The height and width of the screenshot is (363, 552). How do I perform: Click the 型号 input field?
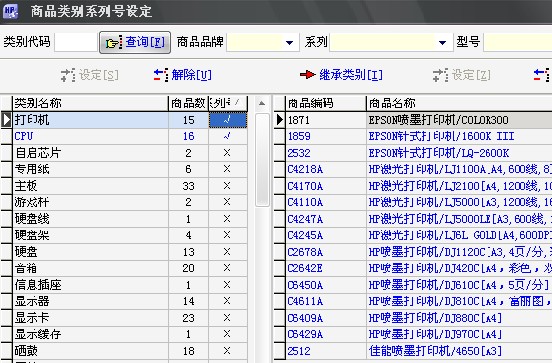tap(518, 43)
